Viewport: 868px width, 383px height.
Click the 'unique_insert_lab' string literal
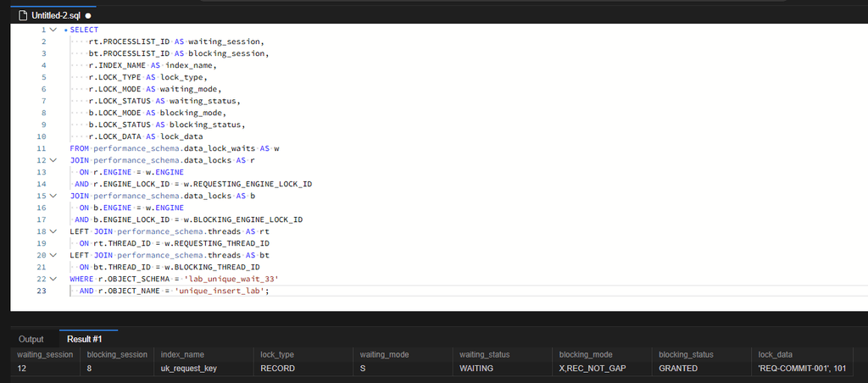tap(220, 291)
